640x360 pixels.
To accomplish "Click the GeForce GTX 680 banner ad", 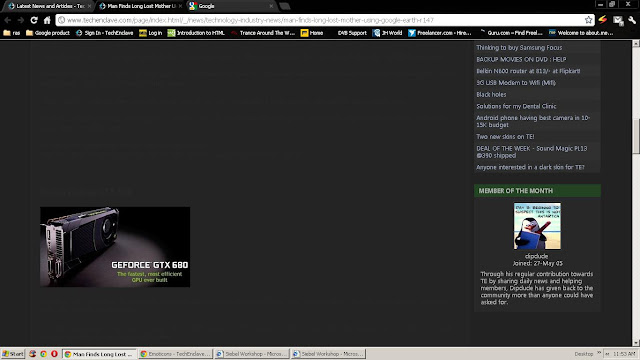I will coord(115,247).
